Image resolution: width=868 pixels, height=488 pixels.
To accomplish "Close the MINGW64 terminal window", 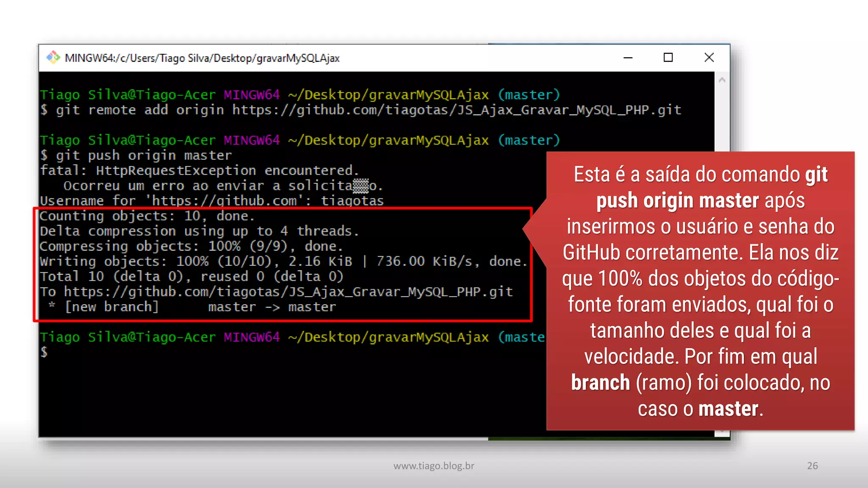I will [709, 58].
